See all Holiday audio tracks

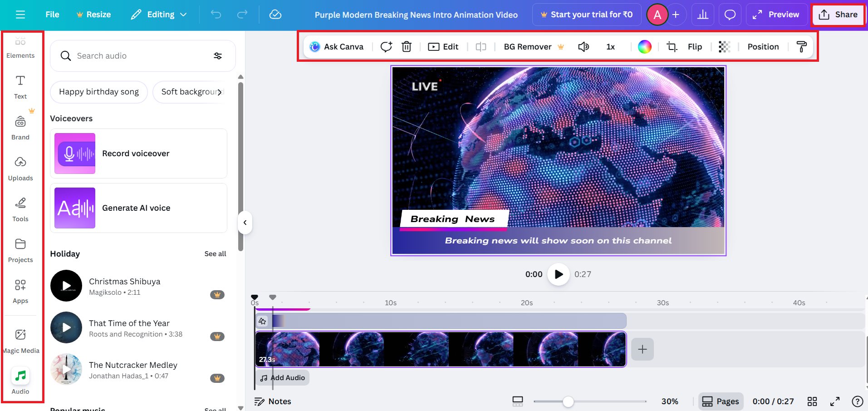[215, 254]
